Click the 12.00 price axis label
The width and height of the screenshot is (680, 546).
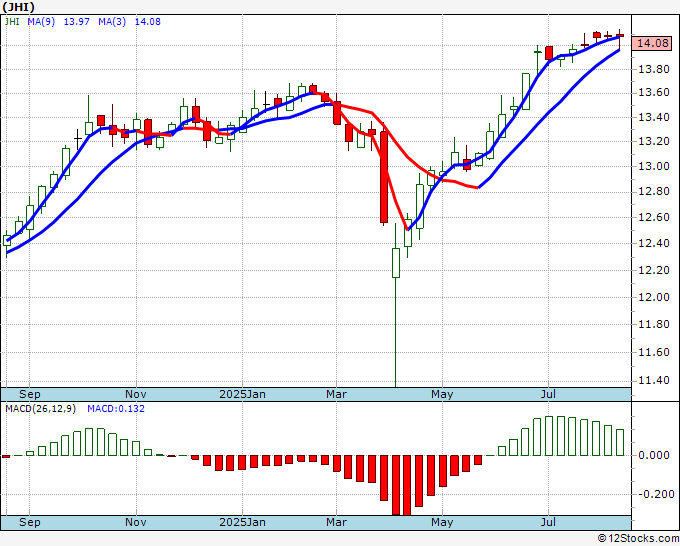click(653, 297)
